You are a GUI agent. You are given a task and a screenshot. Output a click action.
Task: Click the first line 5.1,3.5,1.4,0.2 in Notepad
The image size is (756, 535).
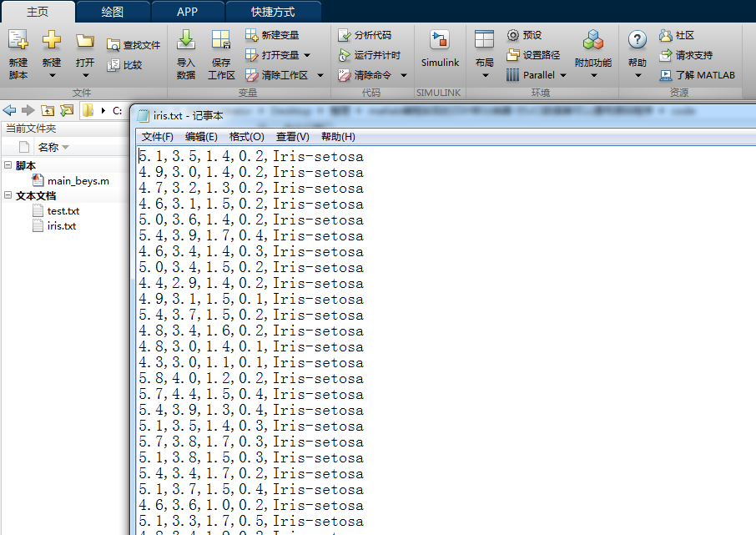[250, 156]
